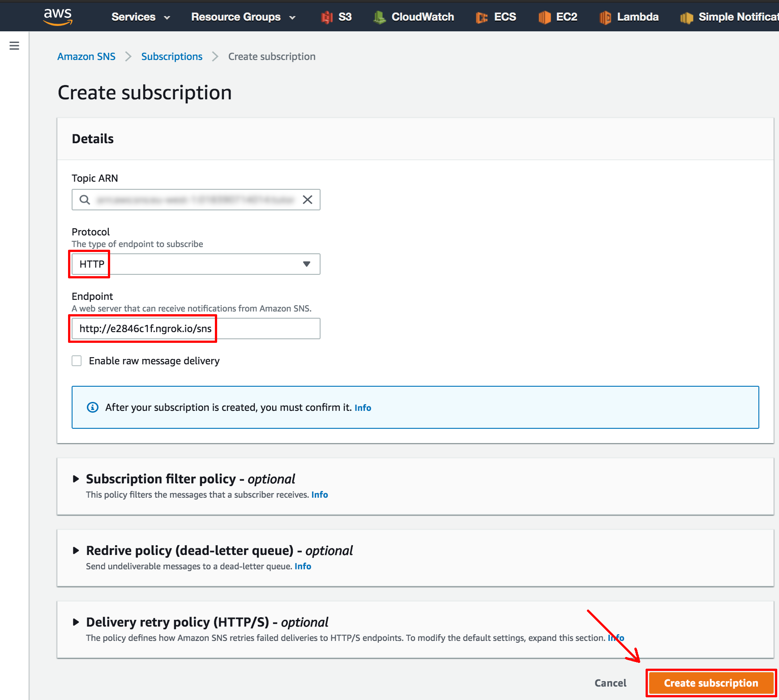Open Simple Notification Service shortcut label

[x=739, y=17]
